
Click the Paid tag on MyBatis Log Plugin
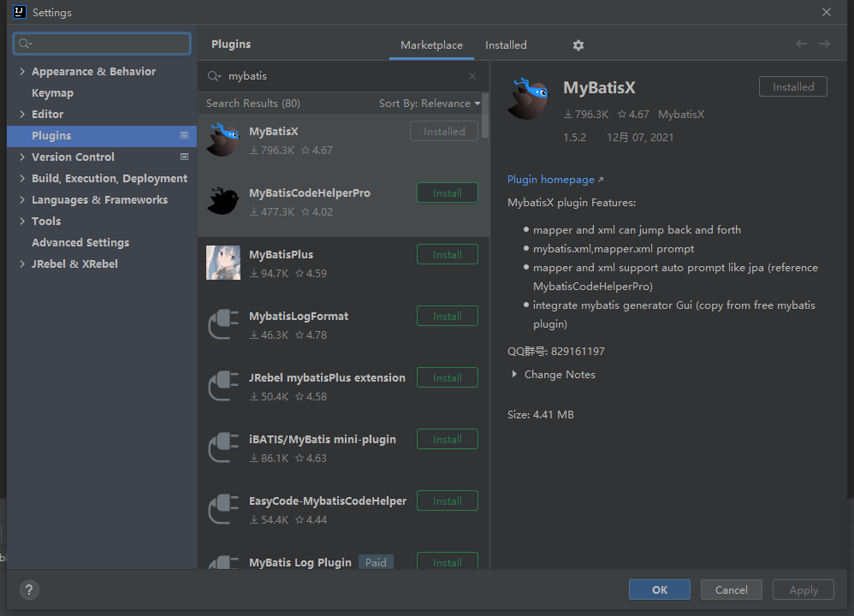point(376,562)
